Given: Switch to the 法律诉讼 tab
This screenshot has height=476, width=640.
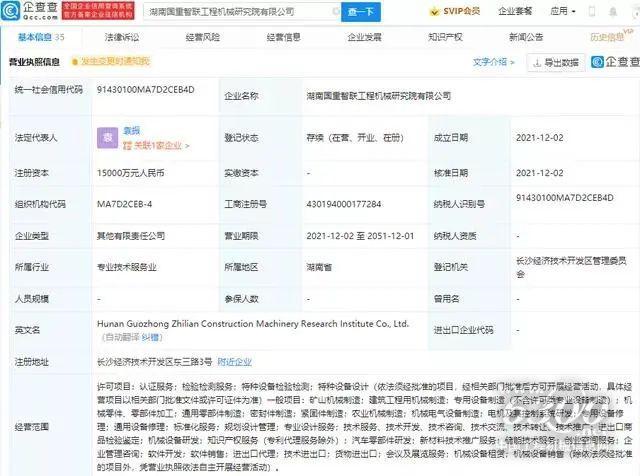Looking at the screenshot, I should click(x=121, y=37).
